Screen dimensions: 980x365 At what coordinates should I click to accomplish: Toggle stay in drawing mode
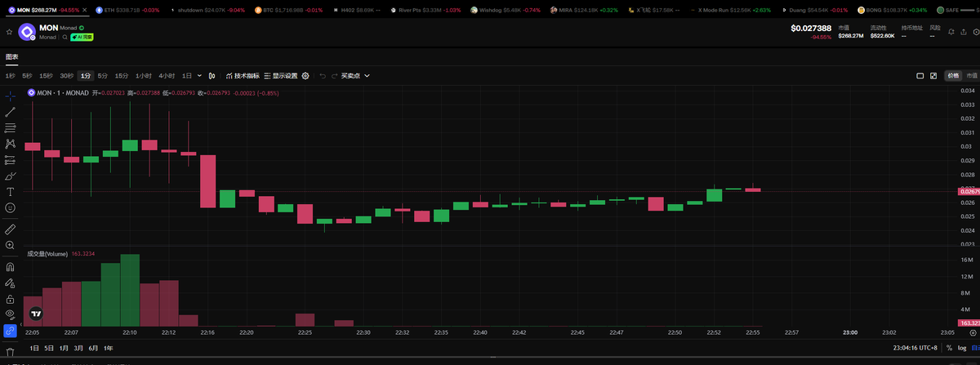click(10, 283)
